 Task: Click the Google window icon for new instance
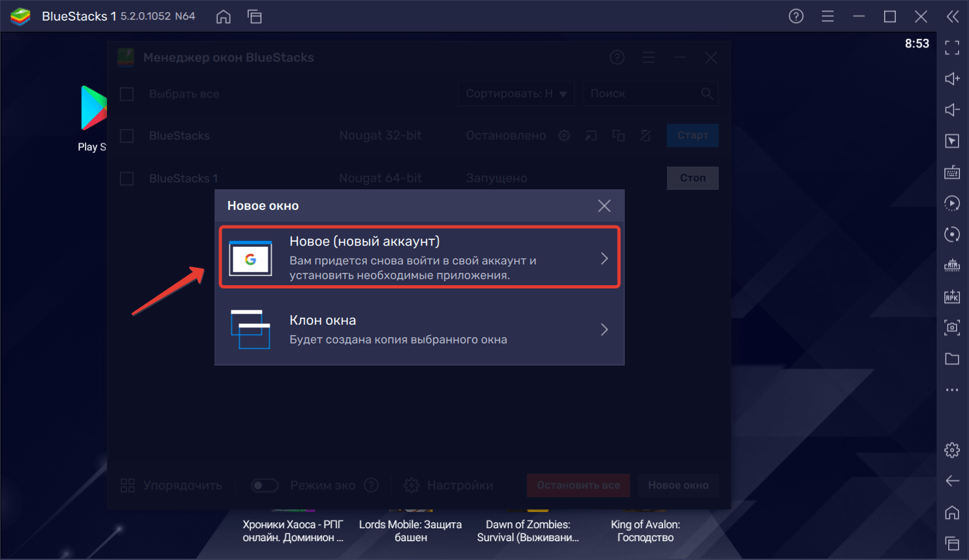250,259
